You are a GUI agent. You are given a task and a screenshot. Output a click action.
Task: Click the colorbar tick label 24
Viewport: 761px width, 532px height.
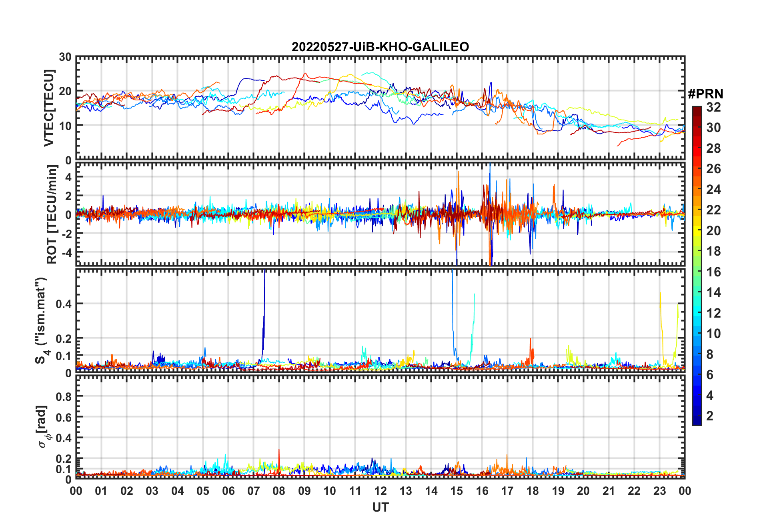click(x=713, y=189)
